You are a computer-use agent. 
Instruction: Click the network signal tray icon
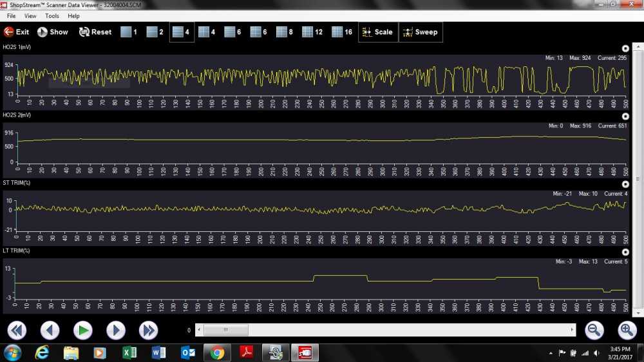[585, 353]
